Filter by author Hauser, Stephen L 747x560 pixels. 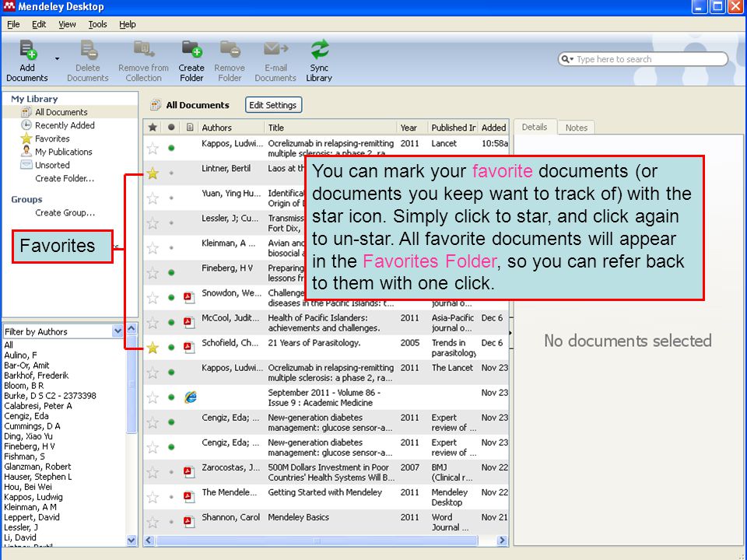coord(38,477)
